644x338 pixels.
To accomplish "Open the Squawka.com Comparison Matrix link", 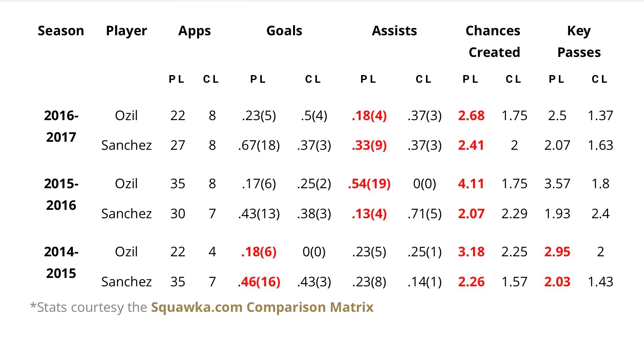I will (262, 307).
